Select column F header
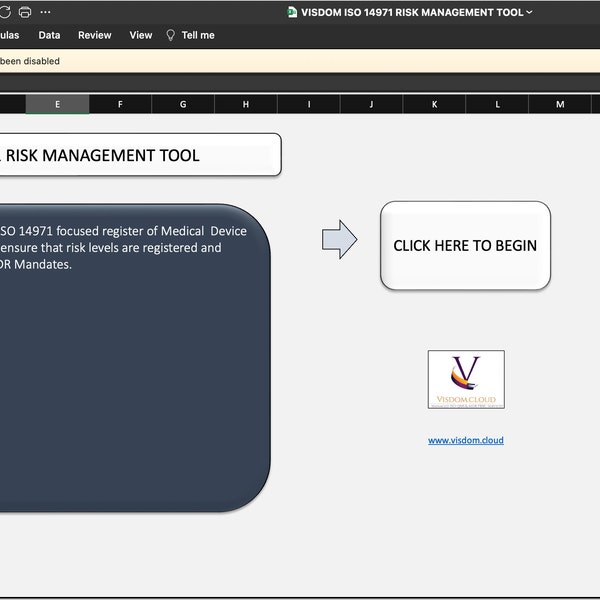Screen dimensions: 600x600 point(120,104)
